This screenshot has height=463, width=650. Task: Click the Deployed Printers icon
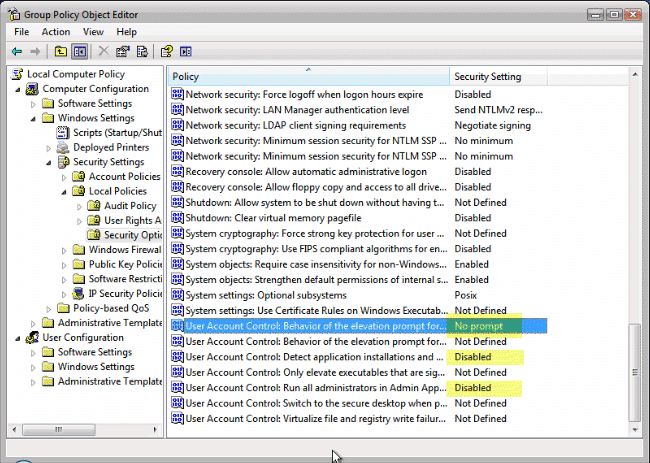point(63,147)
